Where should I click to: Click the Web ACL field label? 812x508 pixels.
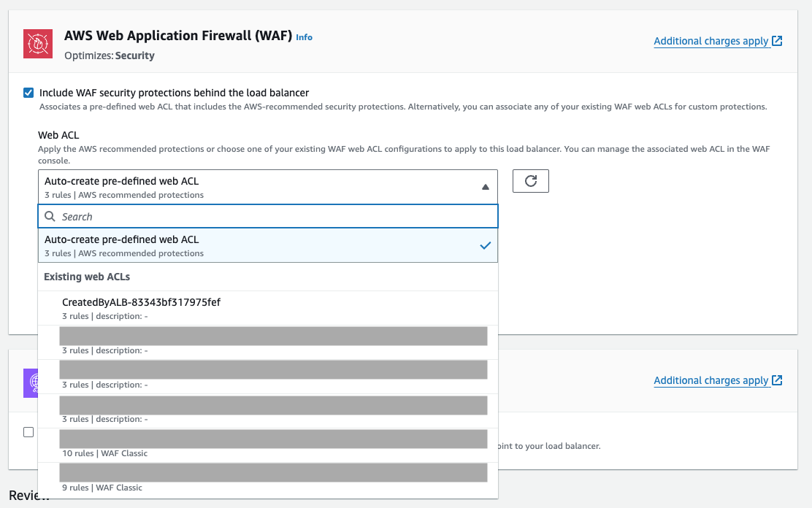click(x=58, y=135)
